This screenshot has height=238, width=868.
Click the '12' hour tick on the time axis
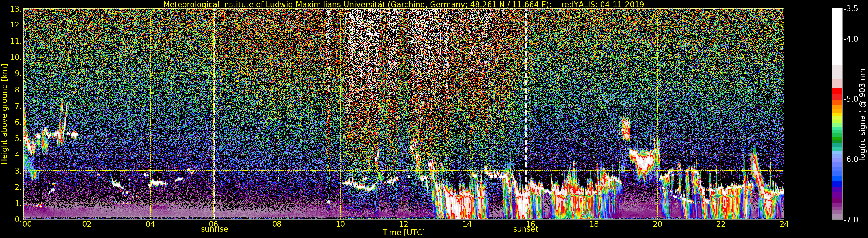[x=404, y=224]
